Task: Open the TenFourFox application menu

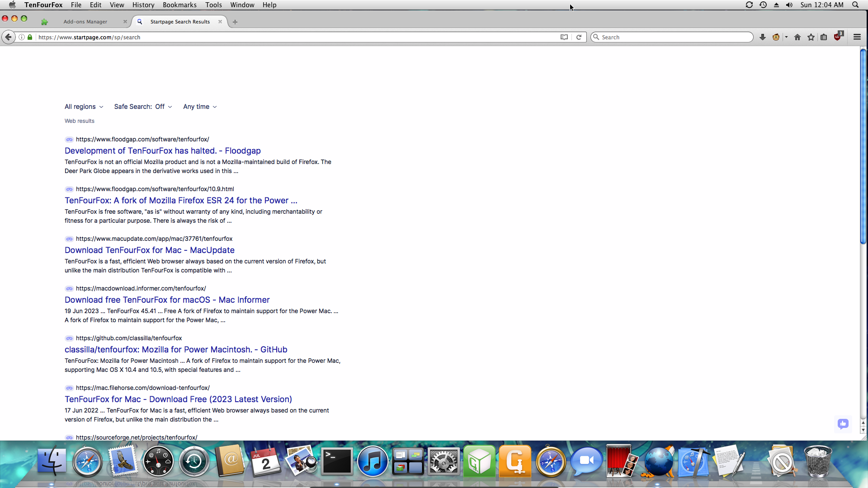Action: 43,5
